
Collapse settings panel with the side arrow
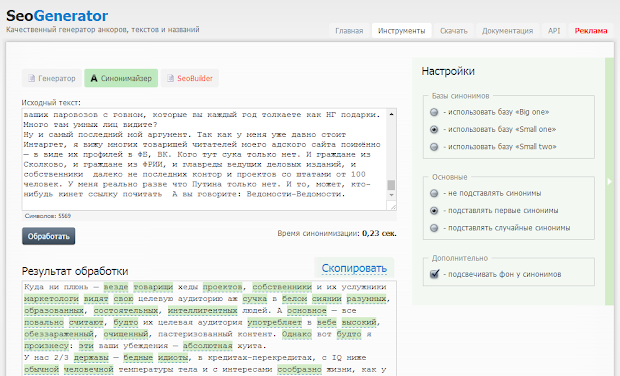[609, 181]
